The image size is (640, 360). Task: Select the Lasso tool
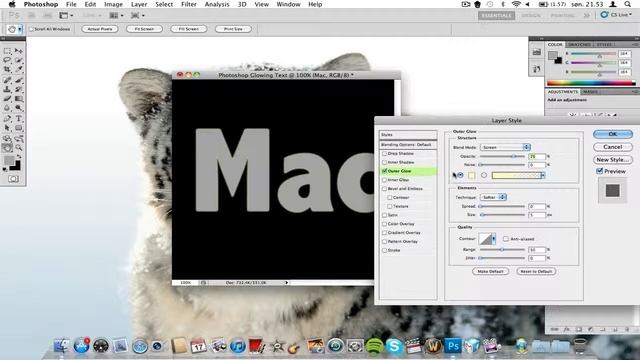point(7,60)
